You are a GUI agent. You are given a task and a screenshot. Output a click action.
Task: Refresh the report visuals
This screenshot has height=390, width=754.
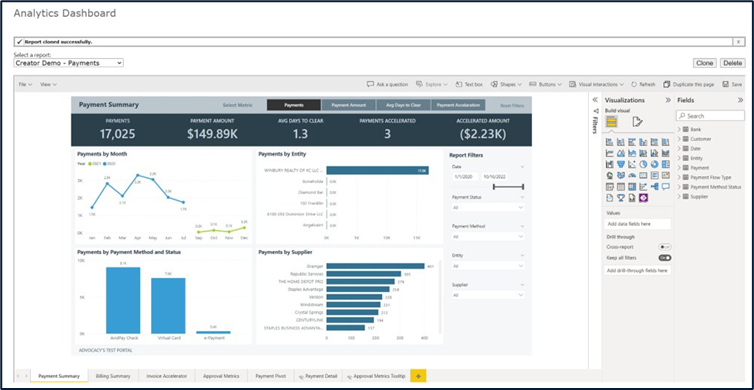point(643,84)
